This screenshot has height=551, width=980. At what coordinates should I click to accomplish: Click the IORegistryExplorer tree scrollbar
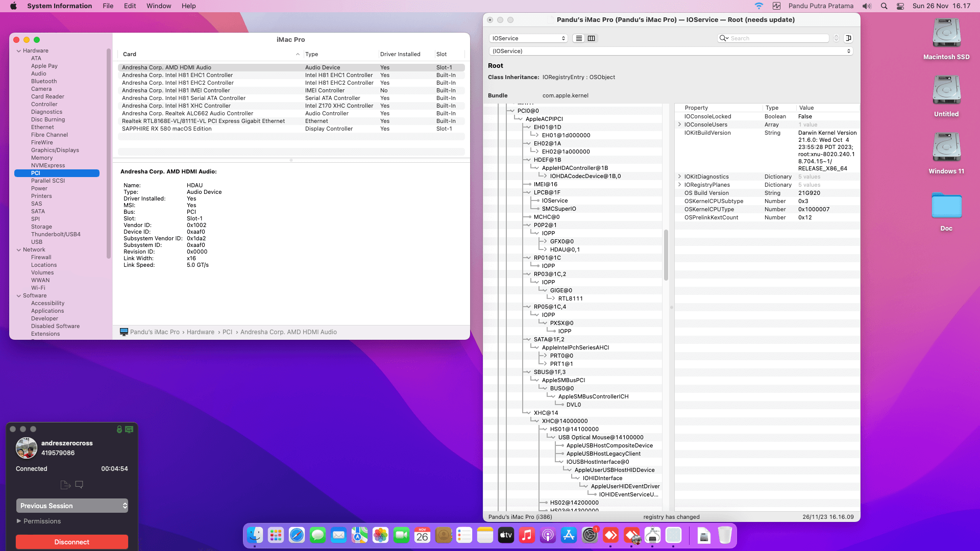tap(666, 255)
